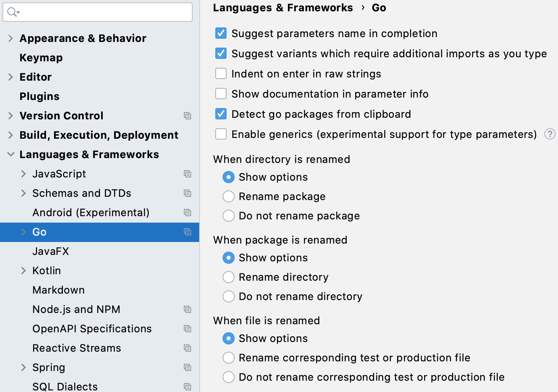This screenshot has height=392, width=558.
Task: Open Plugins settings page
Action: 40,96
